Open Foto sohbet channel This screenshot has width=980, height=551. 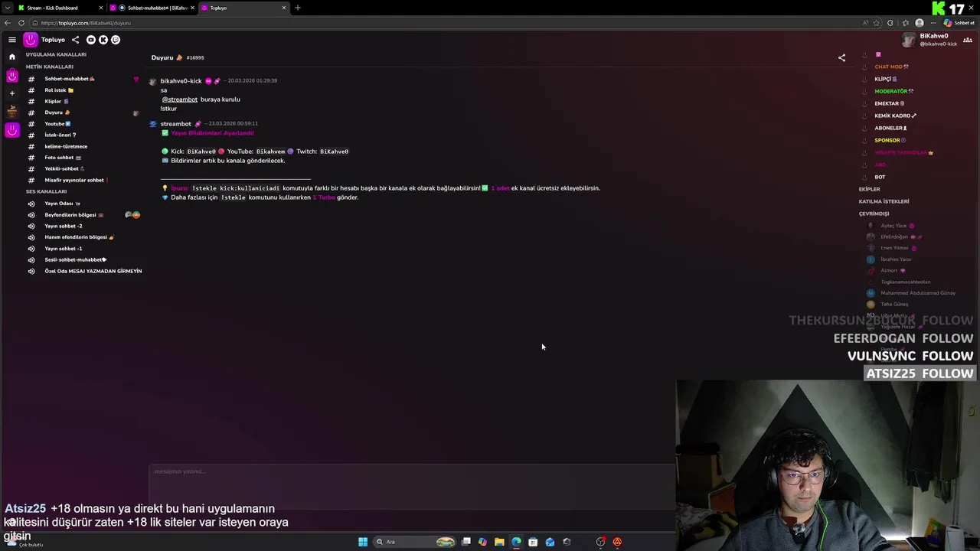click(63, 158)
